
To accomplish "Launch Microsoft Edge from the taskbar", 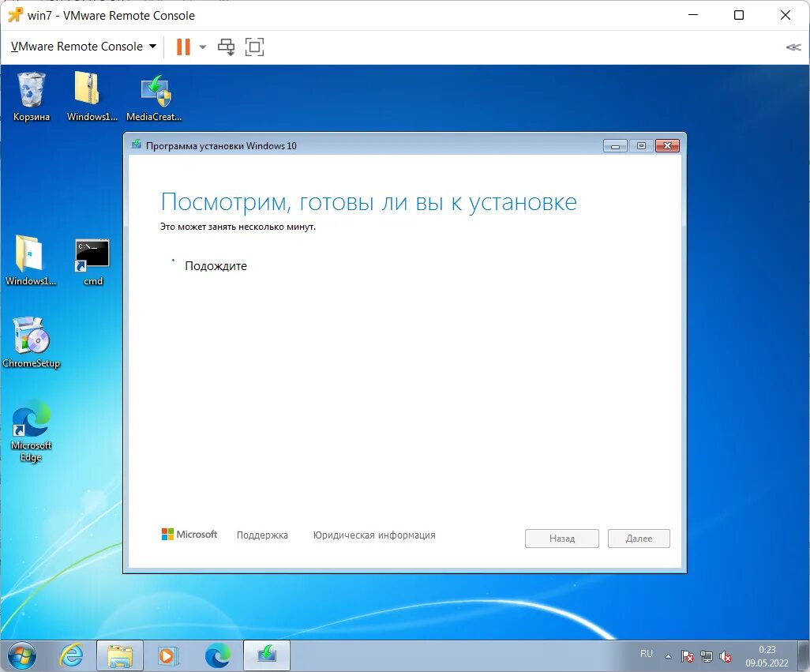I will click(217, 656).
